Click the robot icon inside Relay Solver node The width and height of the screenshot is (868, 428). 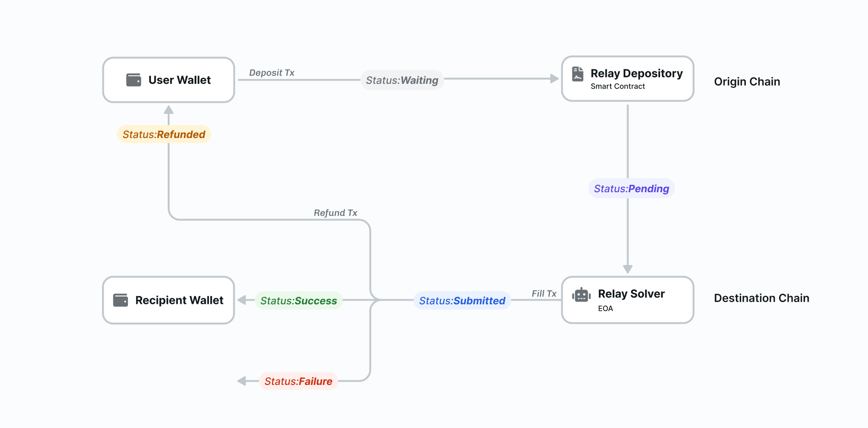(583, 294)
